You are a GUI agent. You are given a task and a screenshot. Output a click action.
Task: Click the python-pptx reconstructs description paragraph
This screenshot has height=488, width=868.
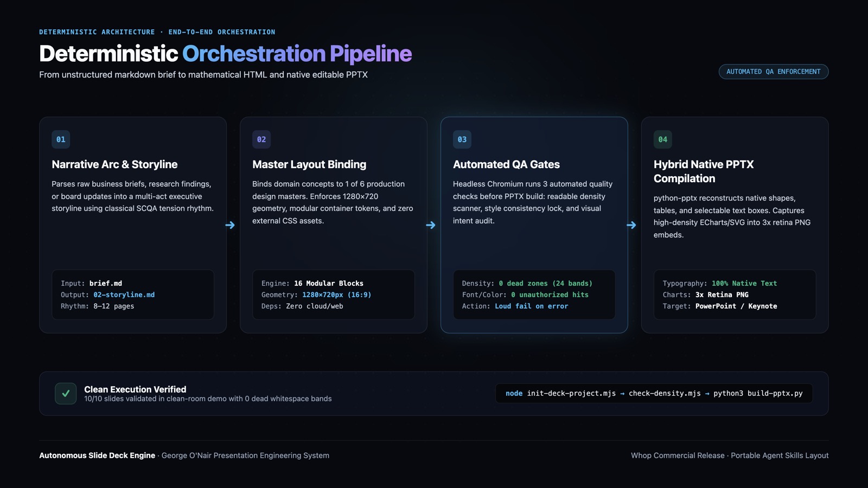[732, 216]
